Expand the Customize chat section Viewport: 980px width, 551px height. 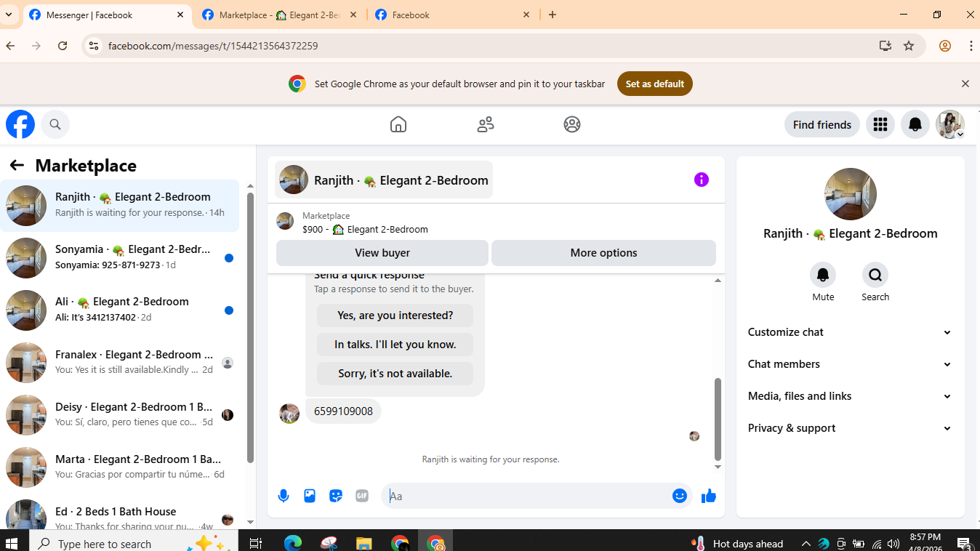click(x=850, y=332)
